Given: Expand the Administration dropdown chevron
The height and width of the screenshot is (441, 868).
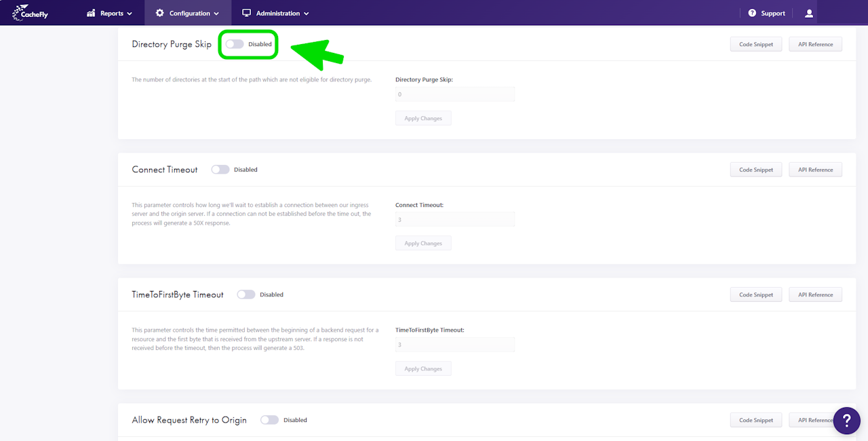Looking at the screenshot, I should (306, 14).
